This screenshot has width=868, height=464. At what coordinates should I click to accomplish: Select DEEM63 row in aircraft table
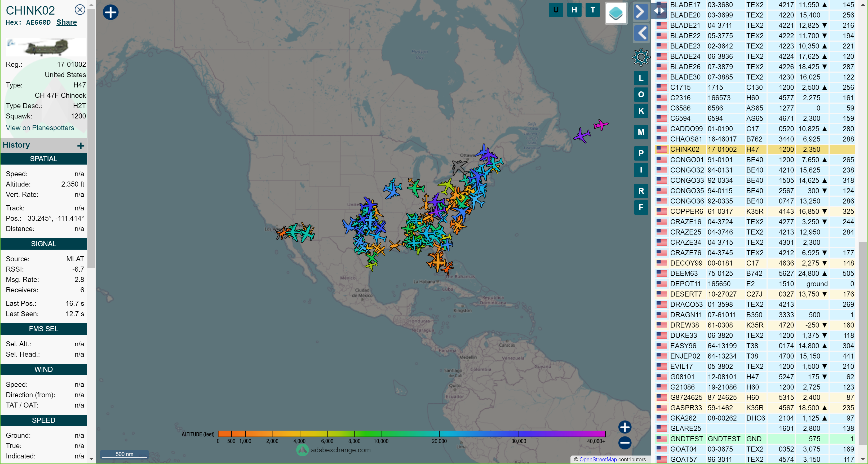pos(755,273)
